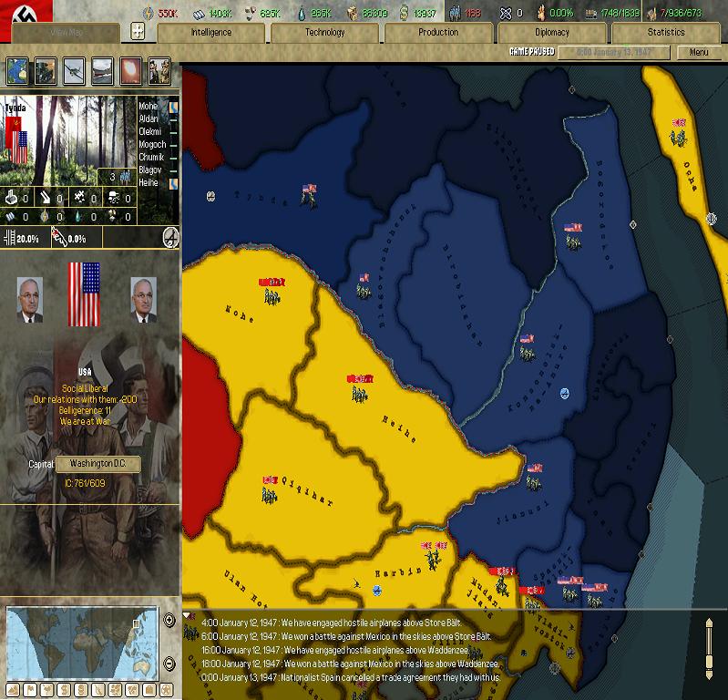728x700 pixels.
Task: Show active battles via explosion icon
Action: click(131, 71)
